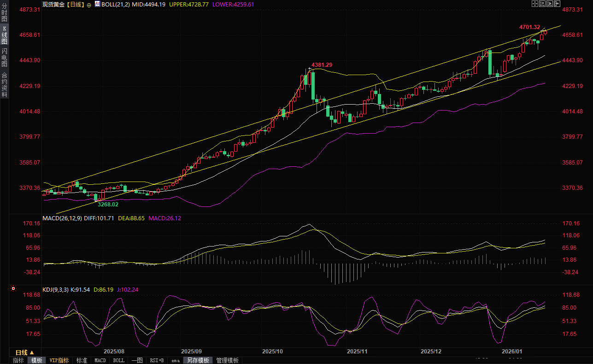Open the 合约资料 side tab
The image size is (593, 364).
click(x=4, y=84)
